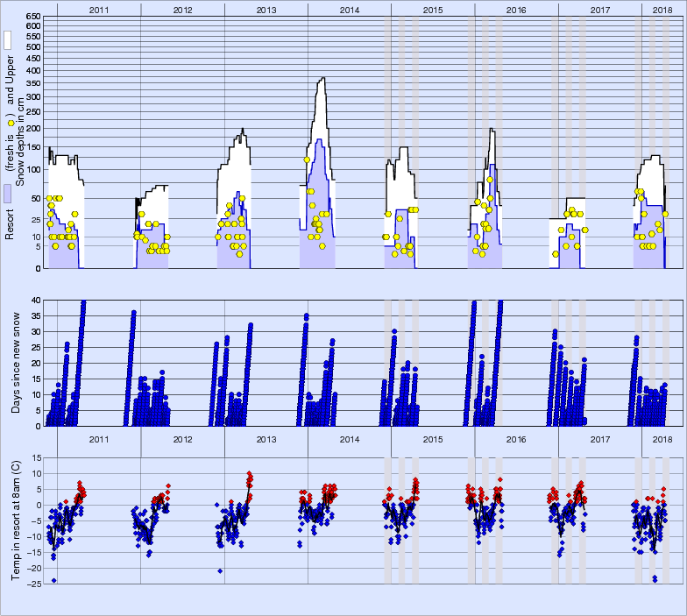Select the lowest blue temperature diamond in 2011
The width and height of the screenshot is (687, 616).
[x=54, y=580]
